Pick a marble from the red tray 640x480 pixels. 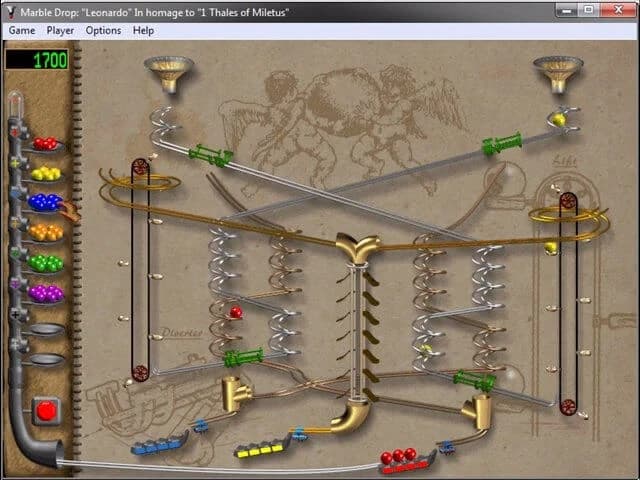[45, 144]
